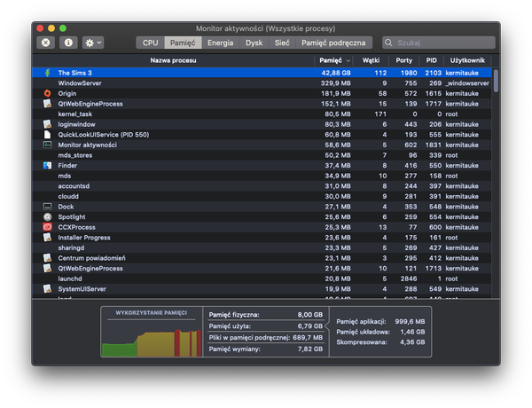Click the Pamięć fizyczna 8,00 GB value
532x408 pixels.
(310, 315)
